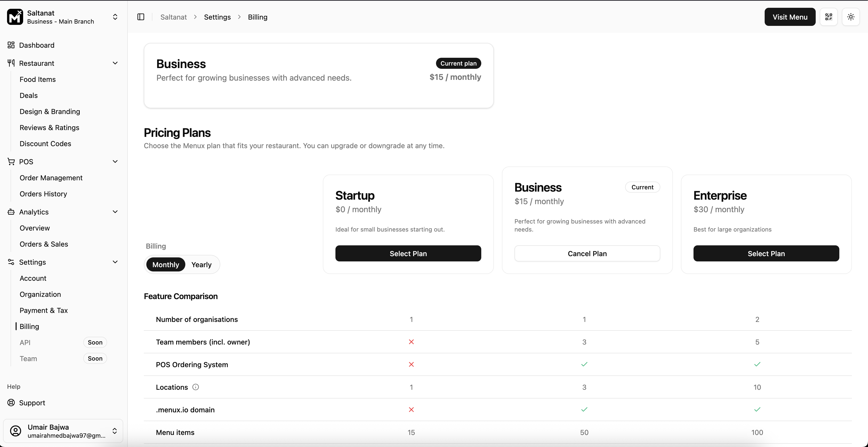Viewport: 868px width, 447px height.
Task: Switch the theme with the sun icon
Action: [x=851, y=17]
